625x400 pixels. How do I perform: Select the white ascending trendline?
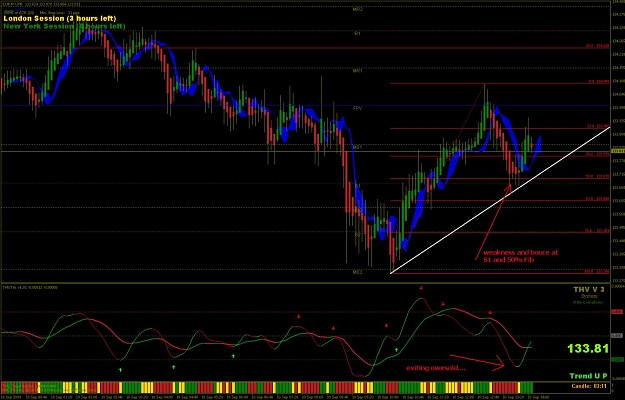500,200
